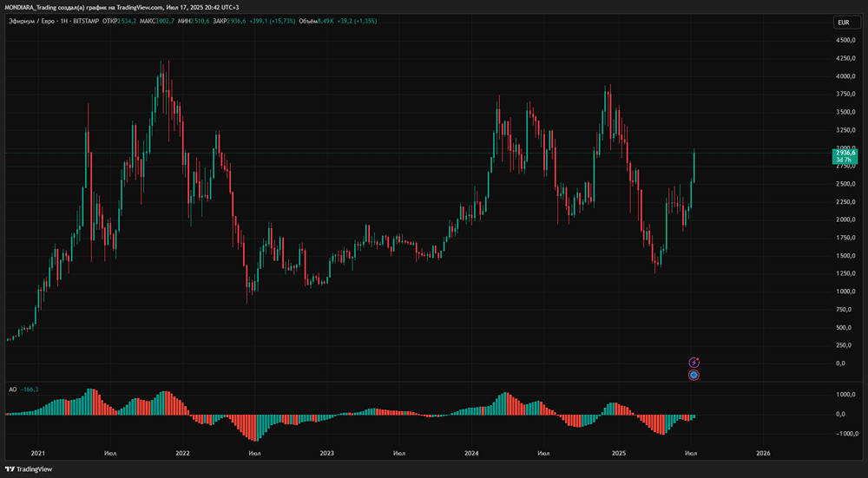Image resolution: width=868 pixels, height=478 pixels.
Task: Click the 3250,0 price axis label
Action: coord(845,130)
